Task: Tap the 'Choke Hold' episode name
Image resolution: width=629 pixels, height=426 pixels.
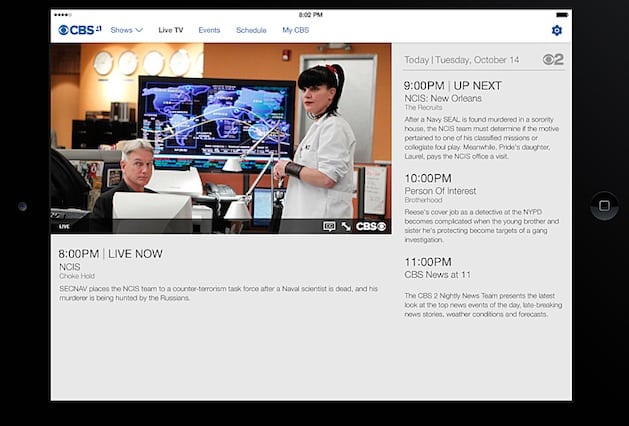Action: pyautogui.click(x=77, y=276)
